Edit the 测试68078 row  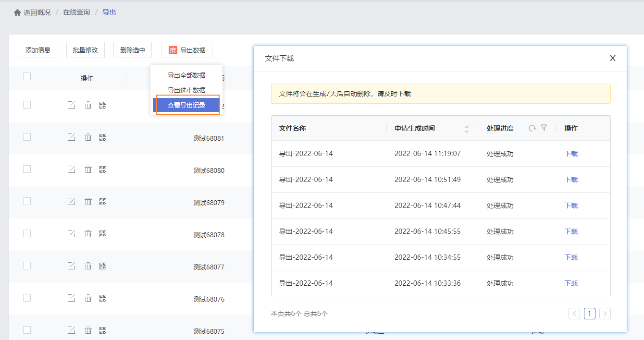[71, 234]
